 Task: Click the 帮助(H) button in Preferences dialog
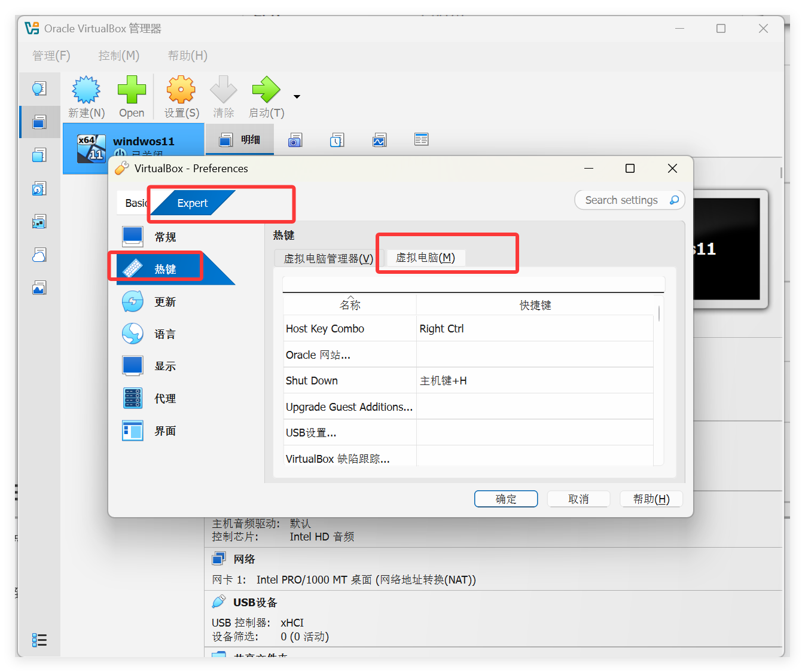point(651,499)
